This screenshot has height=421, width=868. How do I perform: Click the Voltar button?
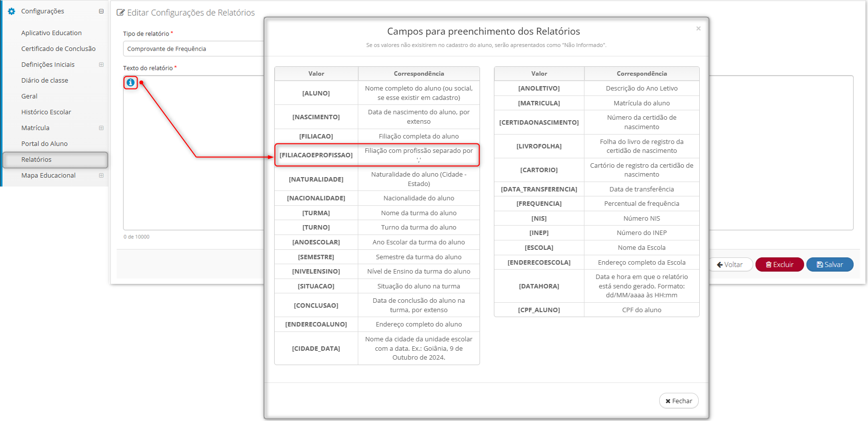point(730,265)
